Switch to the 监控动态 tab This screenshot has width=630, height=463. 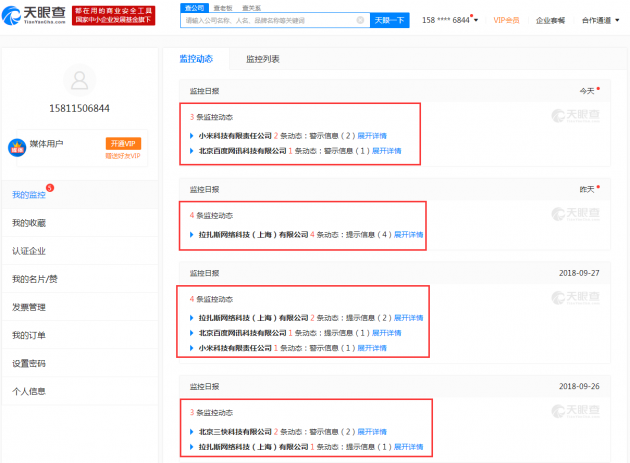(x=196, y=59)
